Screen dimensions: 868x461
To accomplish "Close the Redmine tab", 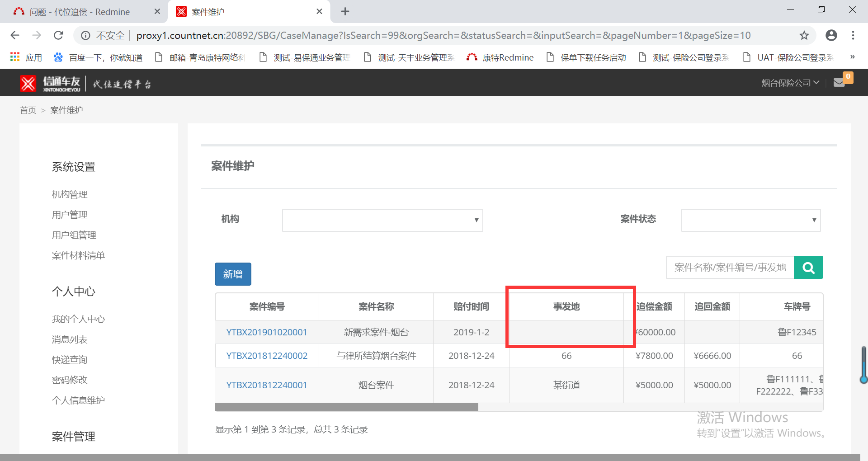I will (157, 11).
